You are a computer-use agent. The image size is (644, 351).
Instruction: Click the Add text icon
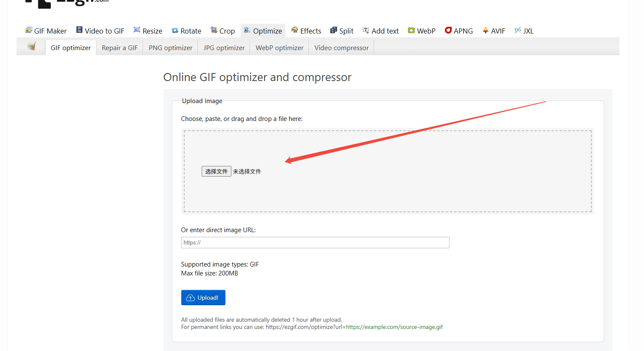point(366,30)
